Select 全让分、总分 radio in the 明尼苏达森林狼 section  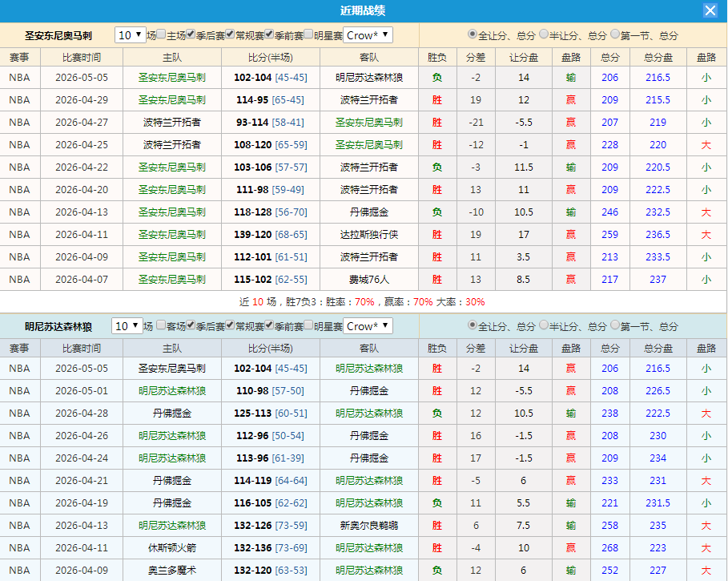(473, 325)
